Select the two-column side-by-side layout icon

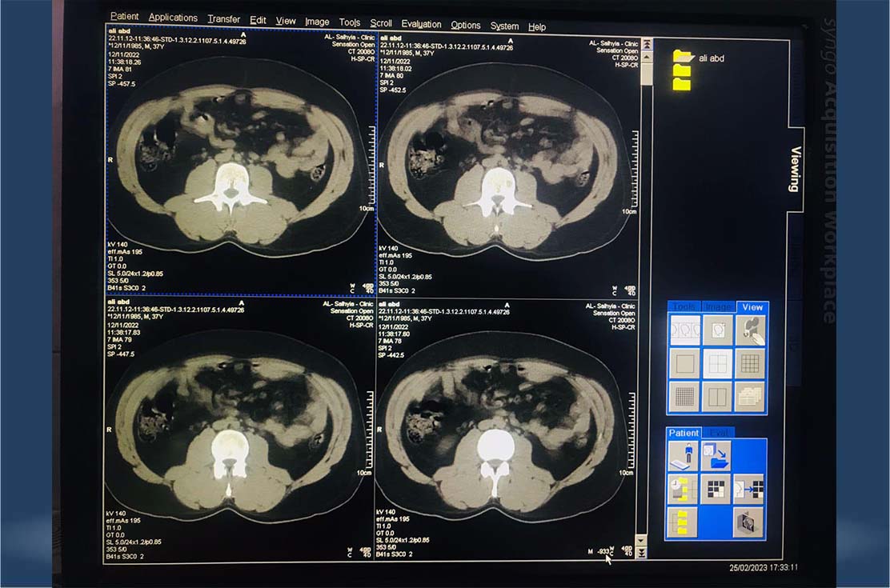pos(717,397)
